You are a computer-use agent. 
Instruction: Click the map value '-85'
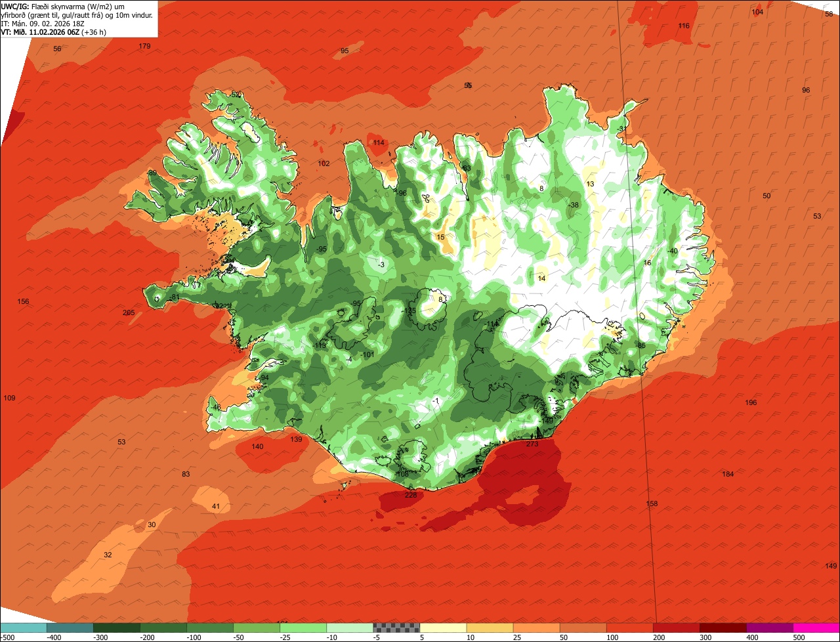pyautogui.click(x=640, y=345)
